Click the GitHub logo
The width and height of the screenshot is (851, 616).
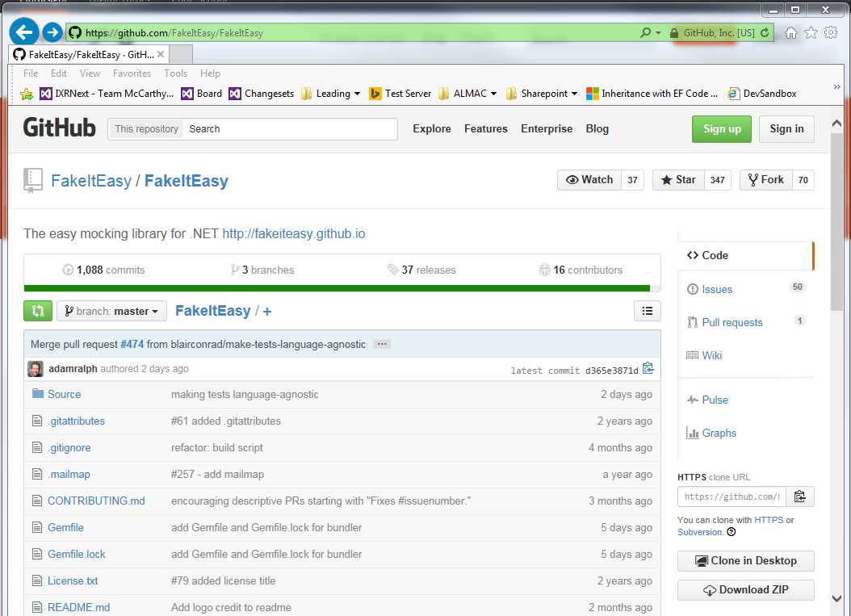pyautogui.click(x=59, y=128)
